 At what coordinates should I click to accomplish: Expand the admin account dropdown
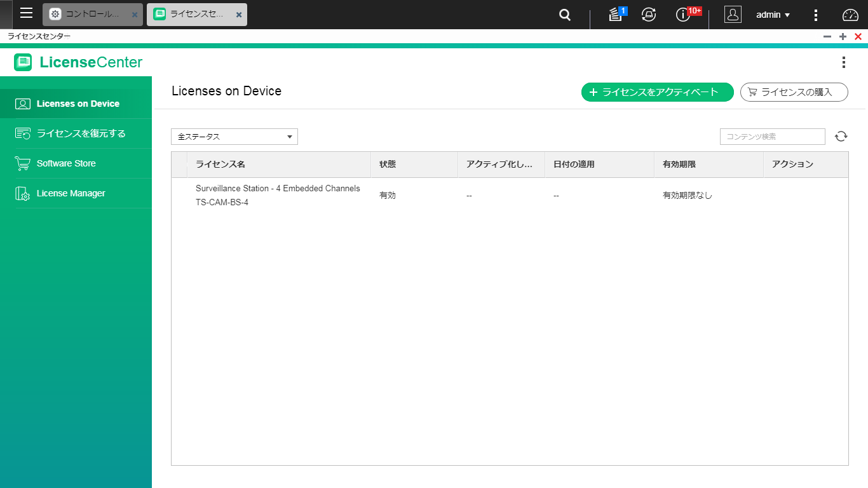773,15
